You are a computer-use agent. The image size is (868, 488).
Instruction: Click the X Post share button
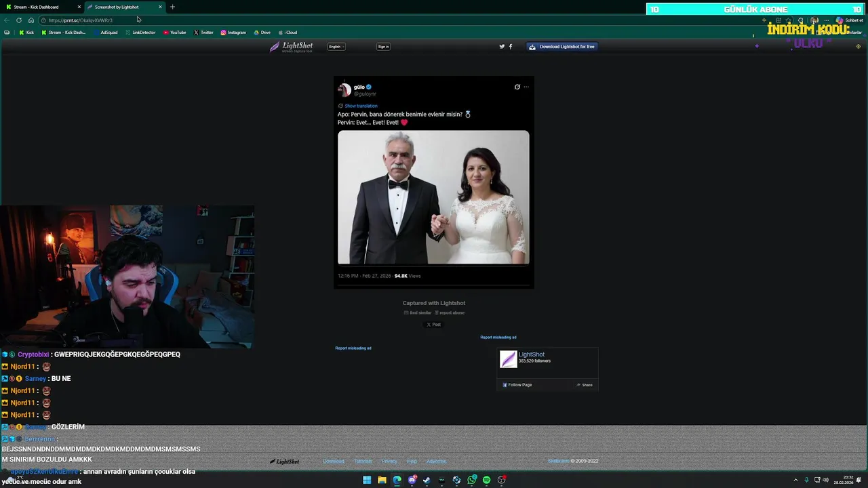coord(434,325)
